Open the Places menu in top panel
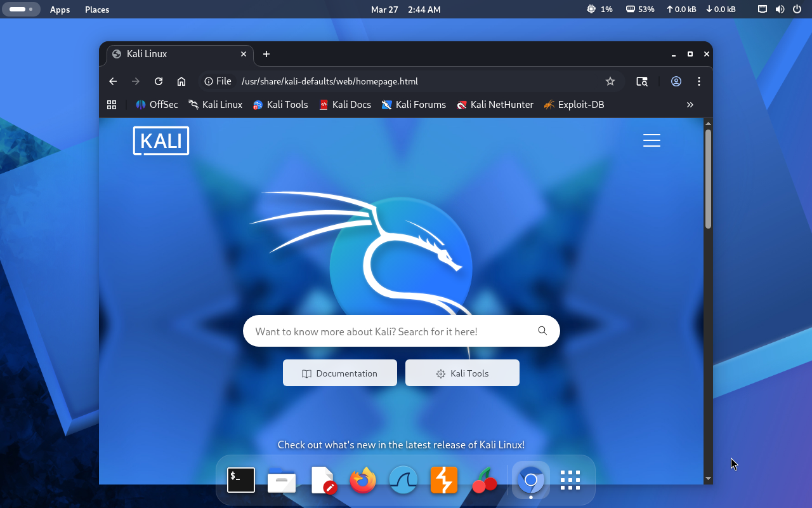The image size is (812, 508). 97,10
